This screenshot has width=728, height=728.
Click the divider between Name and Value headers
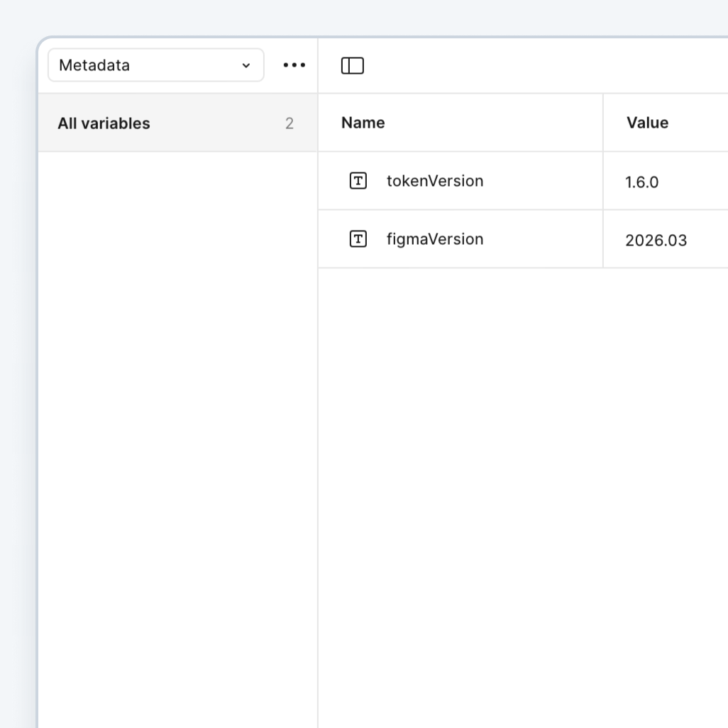click(603, 123)
